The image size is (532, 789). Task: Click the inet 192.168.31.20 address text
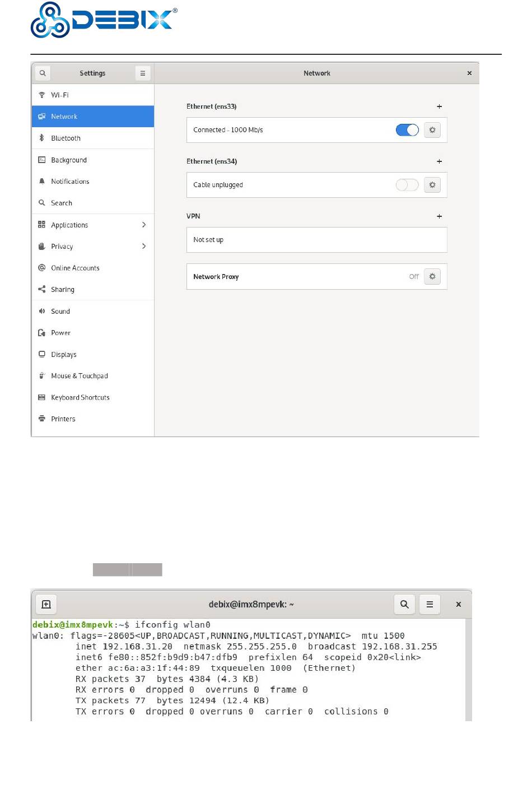tap(124, 647)
